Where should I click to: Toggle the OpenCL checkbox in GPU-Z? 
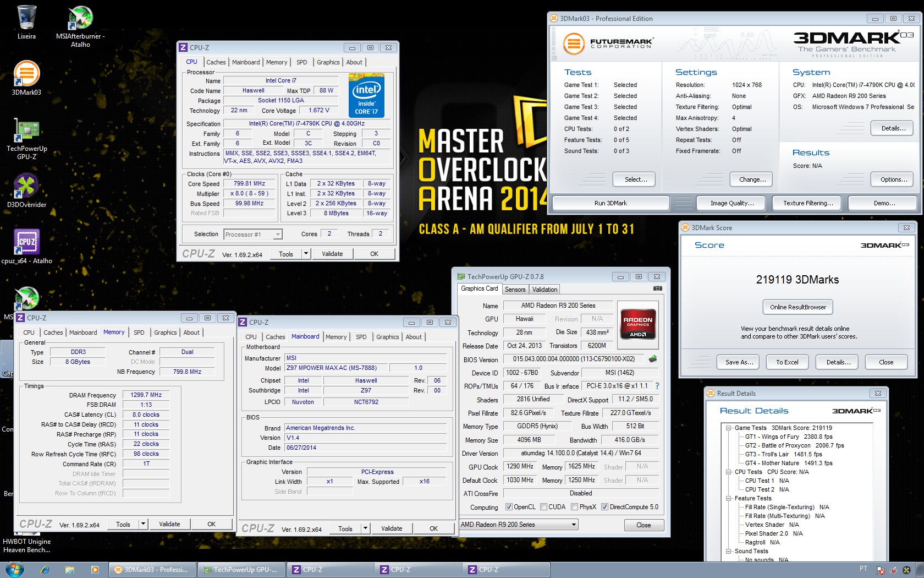click(x=509, y=507)
